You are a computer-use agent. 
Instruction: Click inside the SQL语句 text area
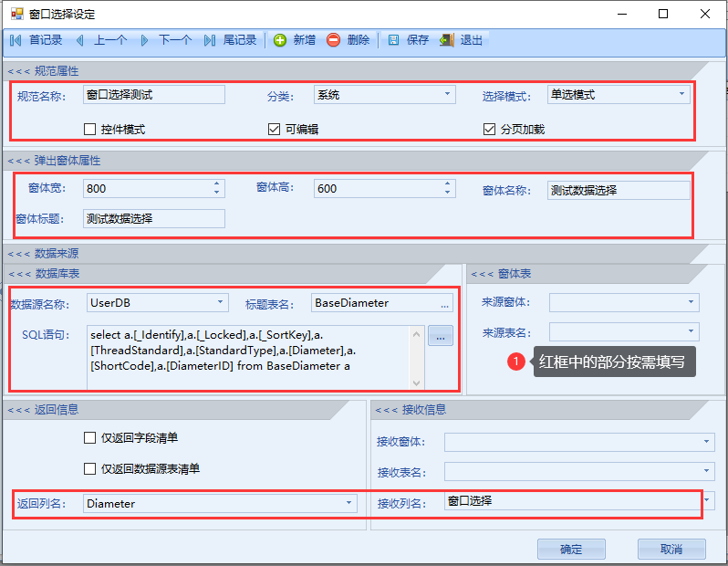tap(248, 357)
